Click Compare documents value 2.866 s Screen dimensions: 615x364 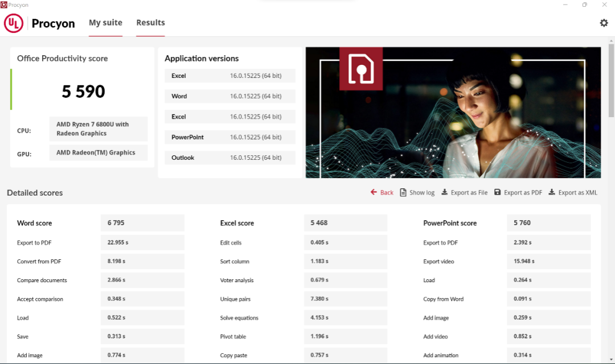click(142, 280)
